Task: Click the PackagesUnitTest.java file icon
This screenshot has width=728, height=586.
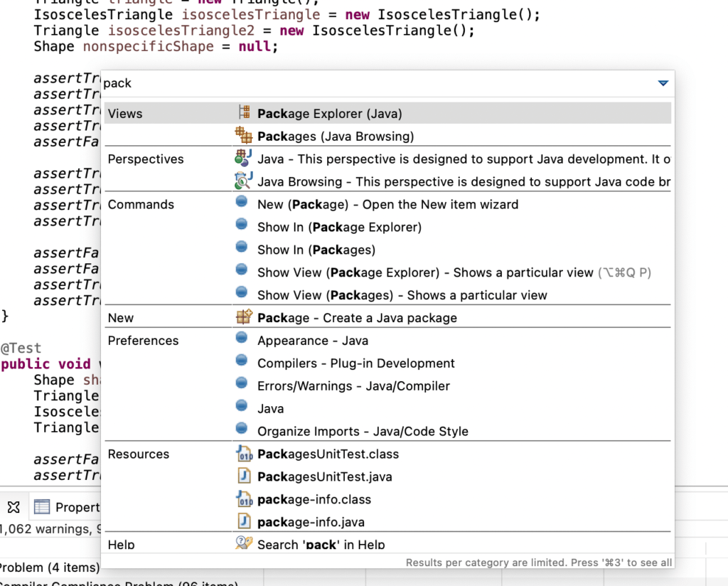Action: tap(244, 476)
